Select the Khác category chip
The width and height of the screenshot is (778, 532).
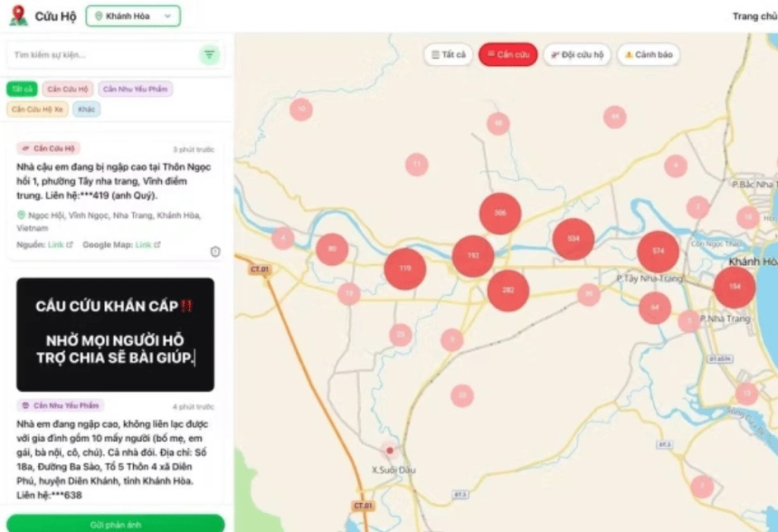click(87, 109)
